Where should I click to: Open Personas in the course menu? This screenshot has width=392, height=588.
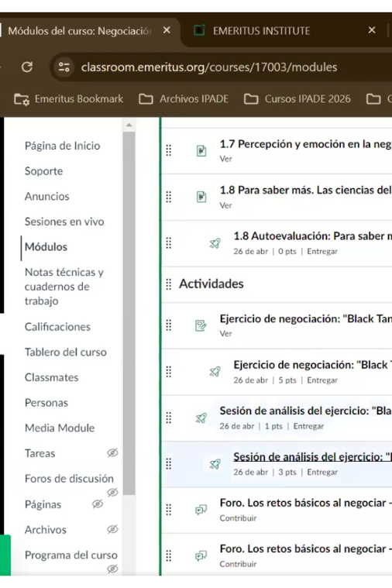[46, 403]
